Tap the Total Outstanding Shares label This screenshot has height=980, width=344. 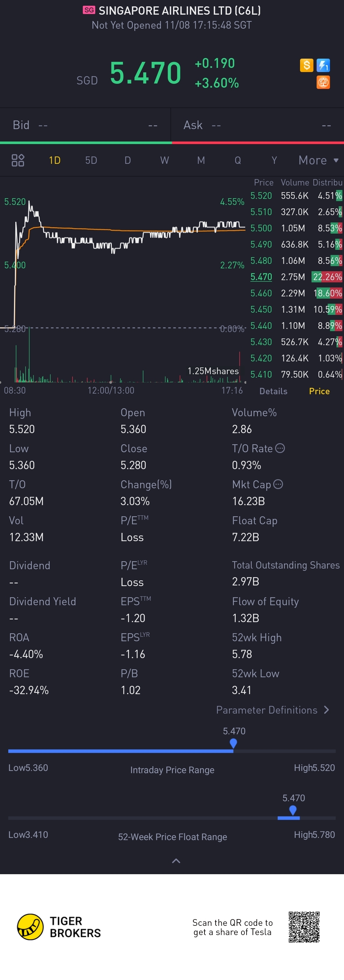point(286,565)
